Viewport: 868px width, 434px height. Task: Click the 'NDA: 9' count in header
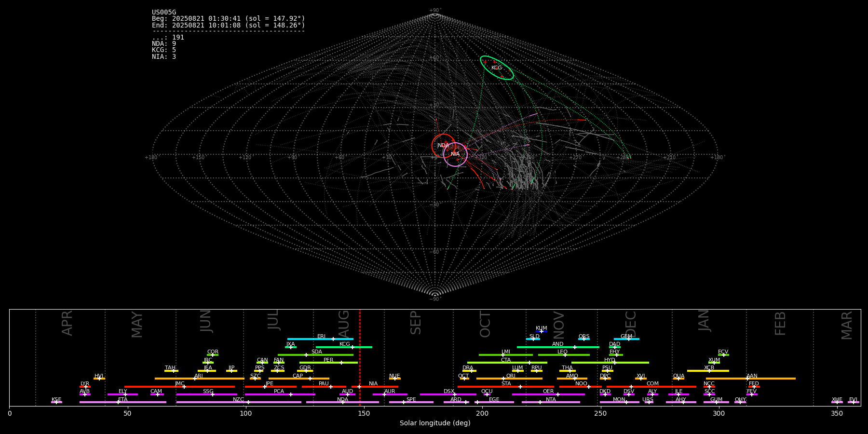pyautogui.click(x=164, y=44)
